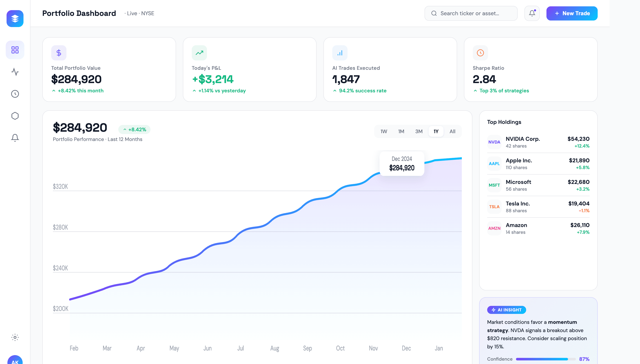
Task: Open the Tesla Inc. holding row
Action: (x=538, y=207)
